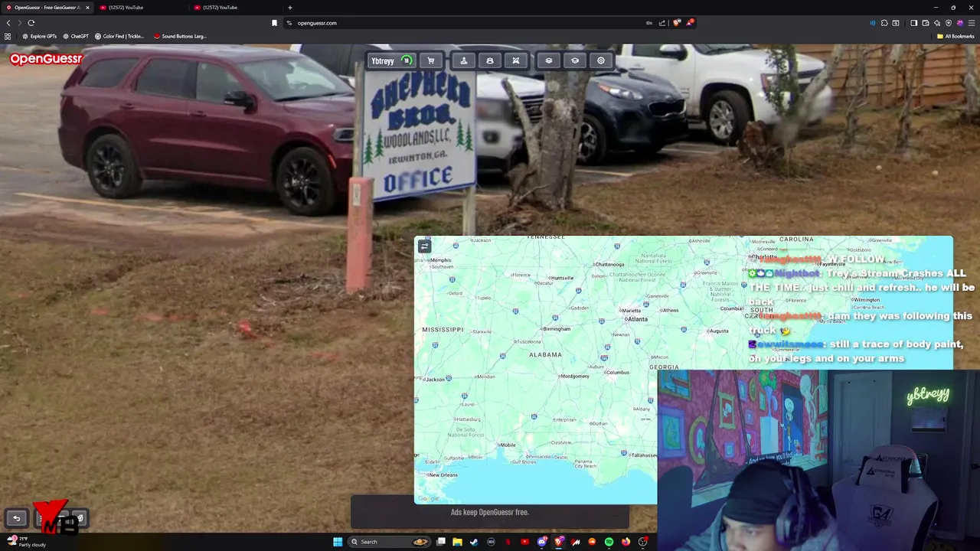Screen dimensions: 980x551
Task: Open Discord from the taskbar
Action: pyautogui.click(x=542, y=542)
